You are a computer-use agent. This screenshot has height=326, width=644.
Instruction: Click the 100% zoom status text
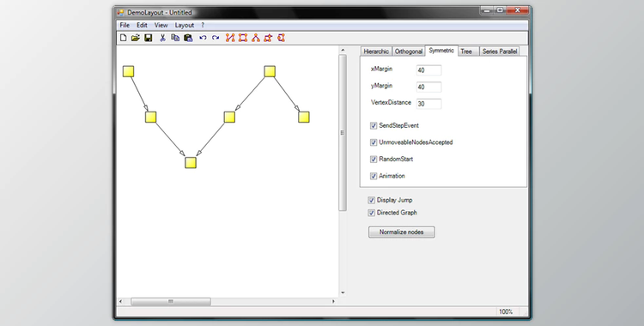pos(506,311)
